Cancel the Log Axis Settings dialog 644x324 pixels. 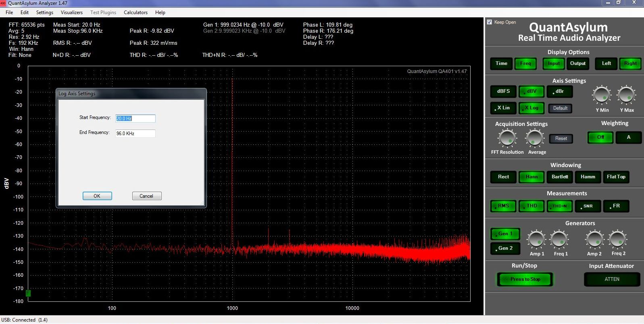(x=147, y=196)
